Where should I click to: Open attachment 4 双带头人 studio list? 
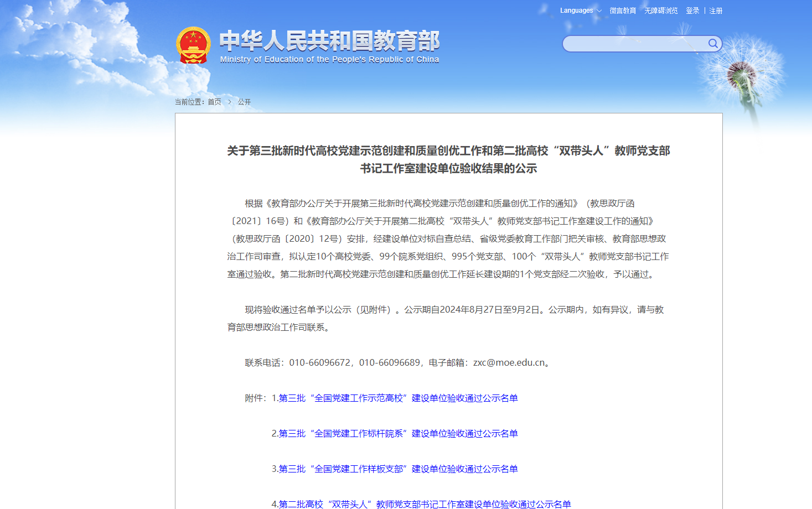(x=425, y=503)
